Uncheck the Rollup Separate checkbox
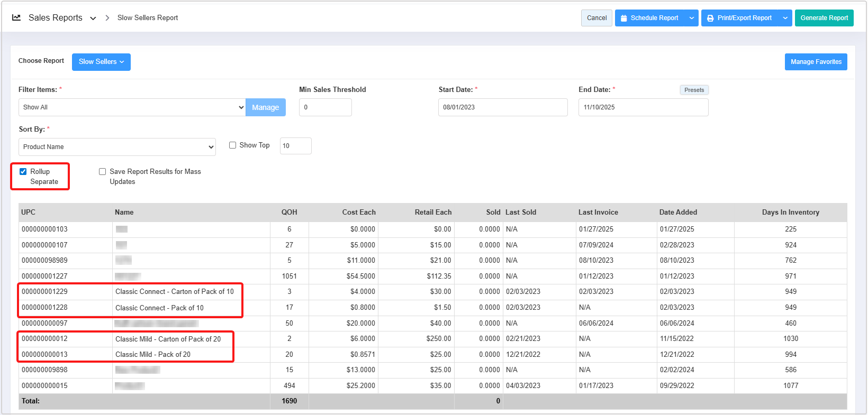Viewport: 868px width, 415px height. point(23,171)
